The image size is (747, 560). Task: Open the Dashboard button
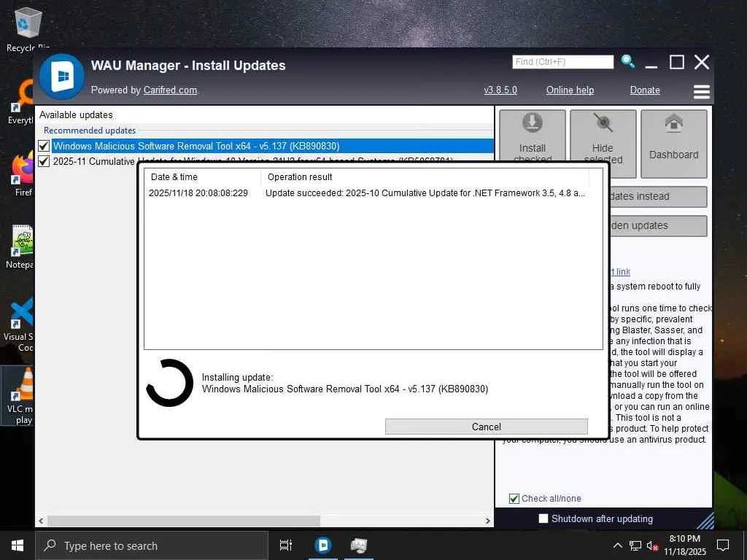coord(673,144)
